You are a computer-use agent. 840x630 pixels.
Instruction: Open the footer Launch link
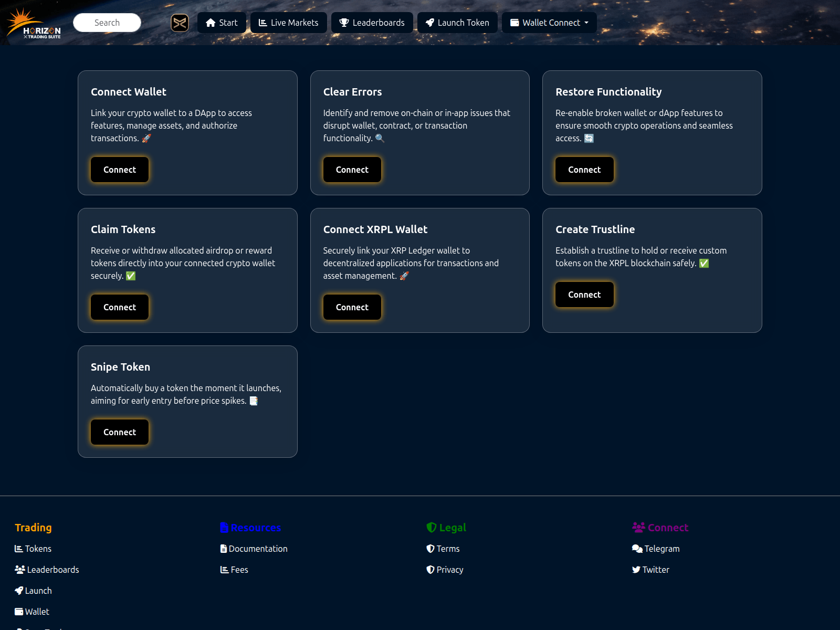pos(33,591)
